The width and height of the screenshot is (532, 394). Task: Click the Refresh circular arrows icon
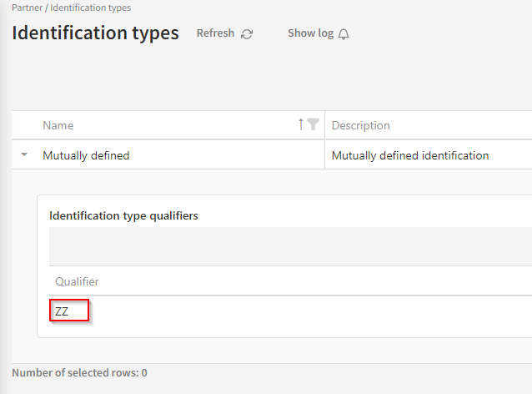[247, 34]
